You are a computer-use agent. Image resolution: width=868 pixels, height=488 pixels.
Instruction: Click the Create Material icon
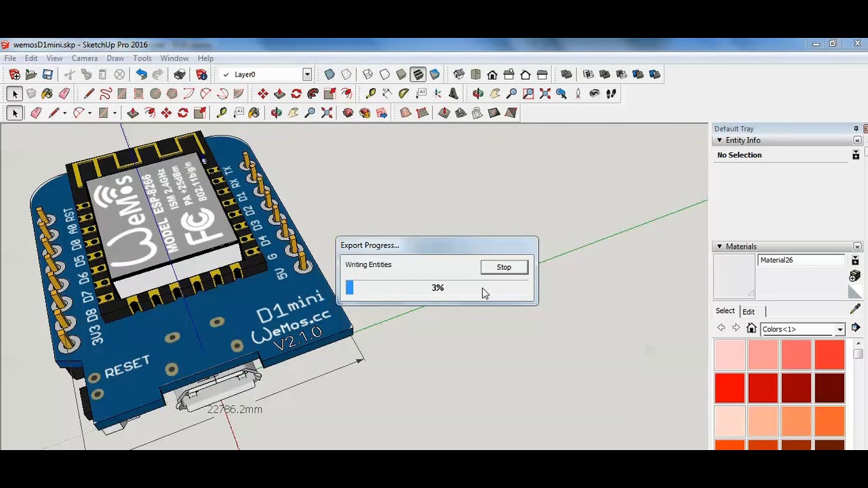[x=855, y=276]
